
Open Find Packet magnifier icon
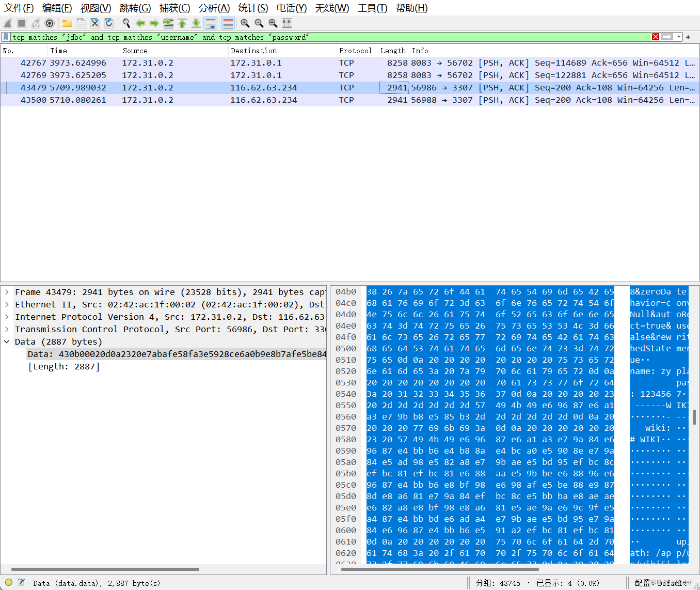[126, 23]
